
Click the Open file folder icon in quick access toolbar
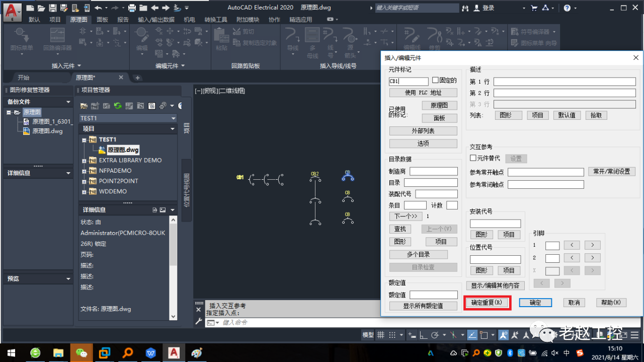coord(41,8)
